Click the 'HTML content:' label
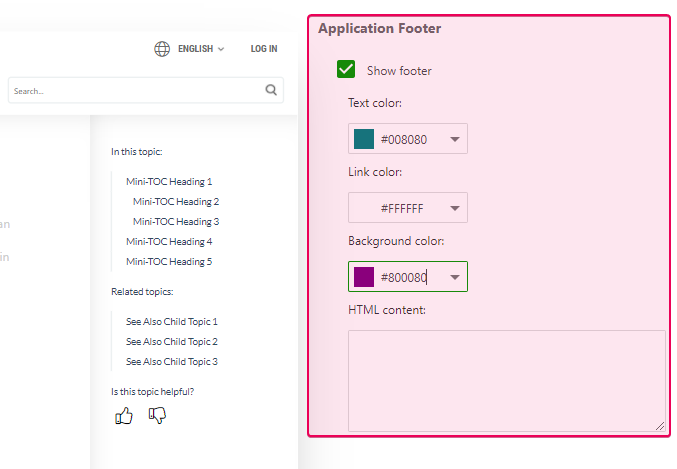Image resolution: width=677 pixels, height=469 pixels. [x=387, y=310]
